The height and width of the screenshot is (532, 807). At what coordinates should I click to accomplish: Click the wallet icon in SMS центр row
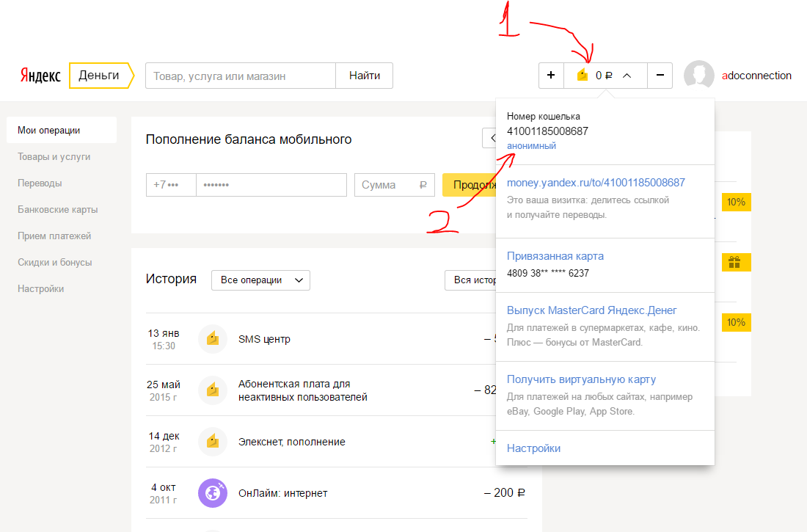tap(213, 339)
